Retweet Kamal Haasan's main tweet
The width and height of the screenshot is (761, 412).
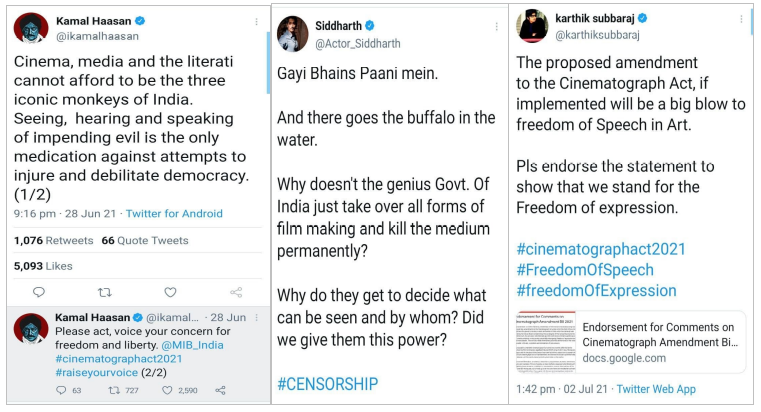click(x=104, y=292)
